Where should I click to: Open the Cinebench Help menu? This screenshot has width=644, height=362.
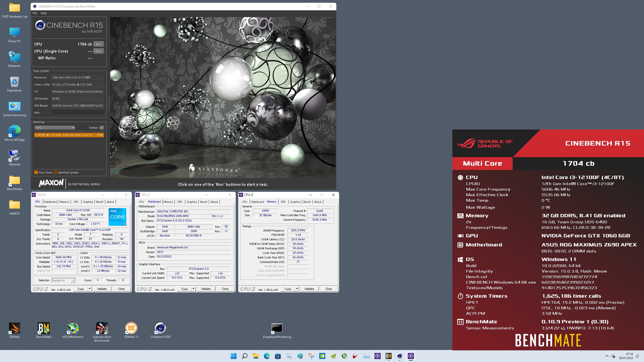point(44,13)
